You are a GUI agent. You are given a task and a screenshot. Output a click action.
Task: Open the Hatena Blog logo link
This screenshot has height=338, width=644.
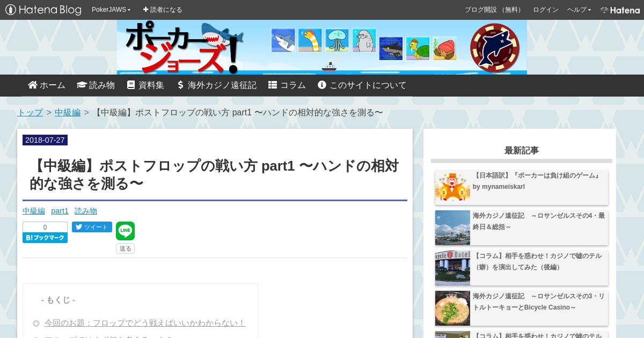[43, 10]
